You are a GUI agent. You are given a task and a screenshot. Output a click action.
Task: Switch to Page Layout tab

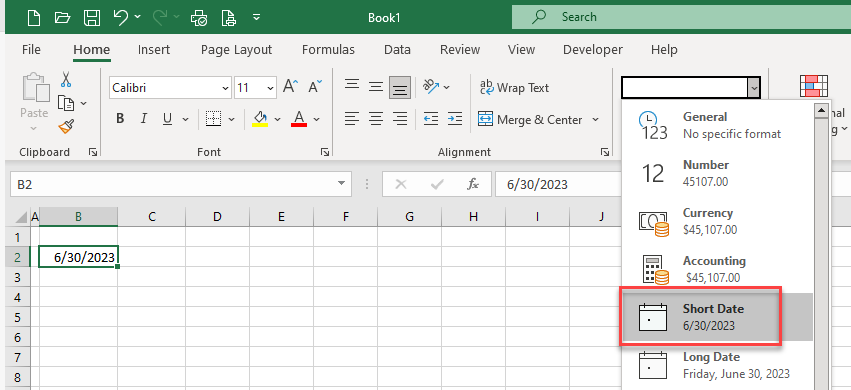[236, 49]
